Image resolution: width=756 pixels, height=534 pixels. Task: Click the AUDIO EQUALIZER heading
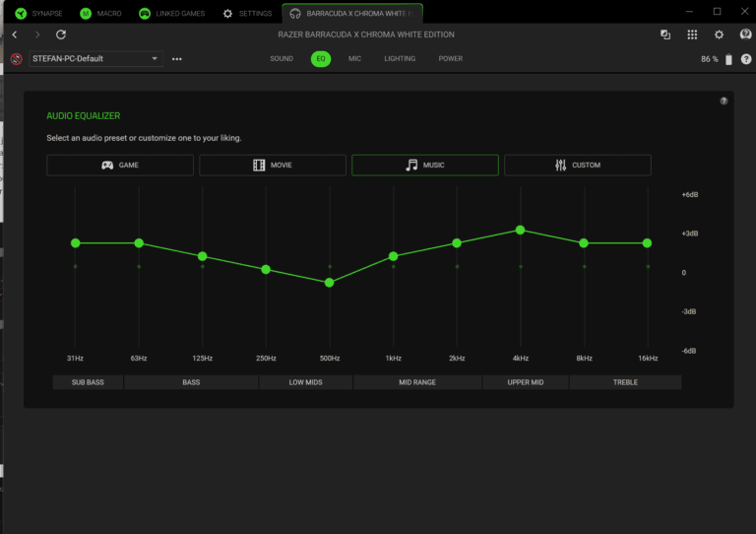click(x=84, y=116)
